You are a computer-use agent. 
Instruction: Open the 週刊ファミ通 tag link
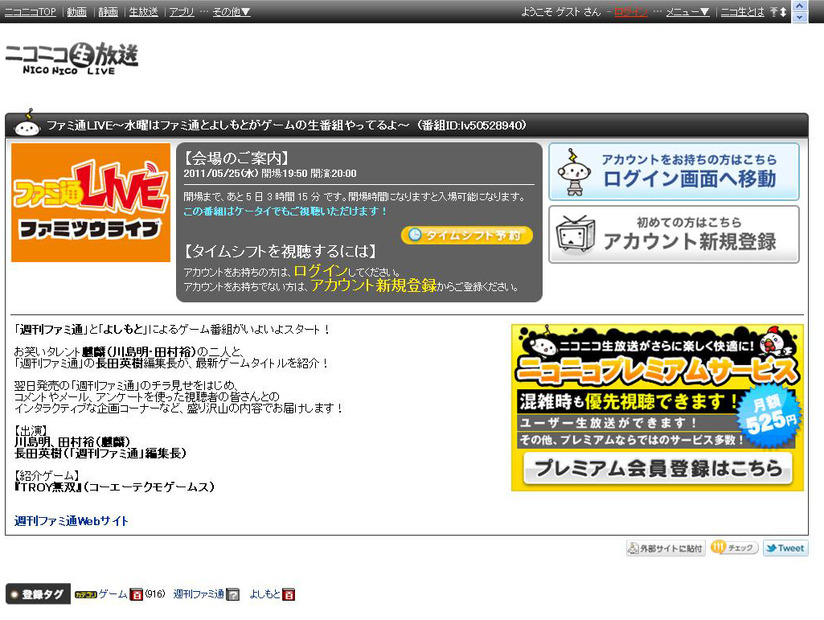[199, 594]
